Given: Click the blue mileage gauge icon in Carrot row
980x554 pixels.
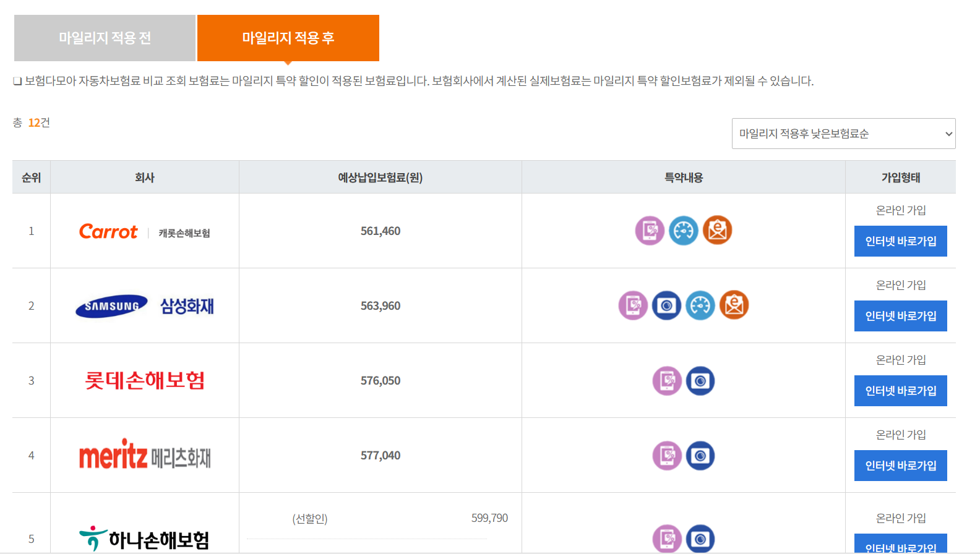Looking at the screenshot, I should [684, 231].
